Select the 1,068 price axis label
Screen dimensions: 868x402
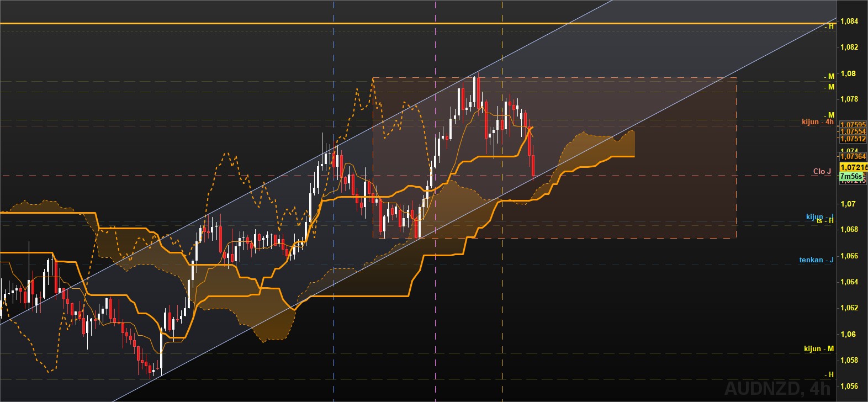click(849, 230)
